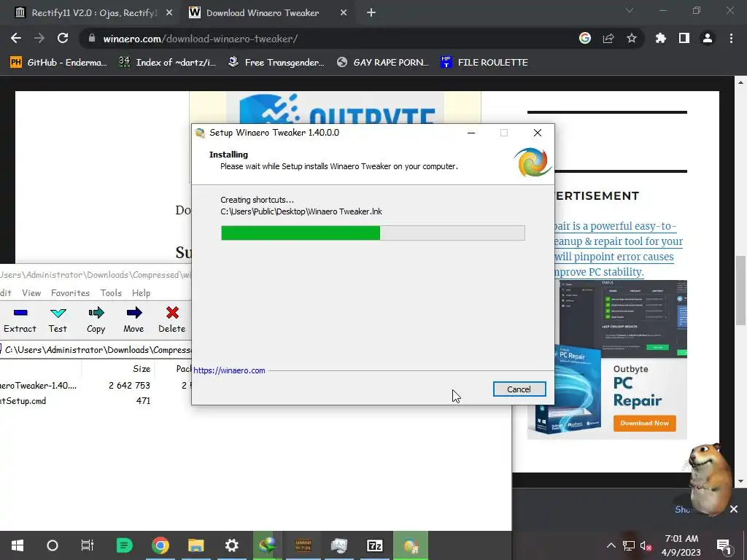The height and width of the screenshot is (560, 747).
Task: Open Task View on the taskbar
Action: (88, 545)
